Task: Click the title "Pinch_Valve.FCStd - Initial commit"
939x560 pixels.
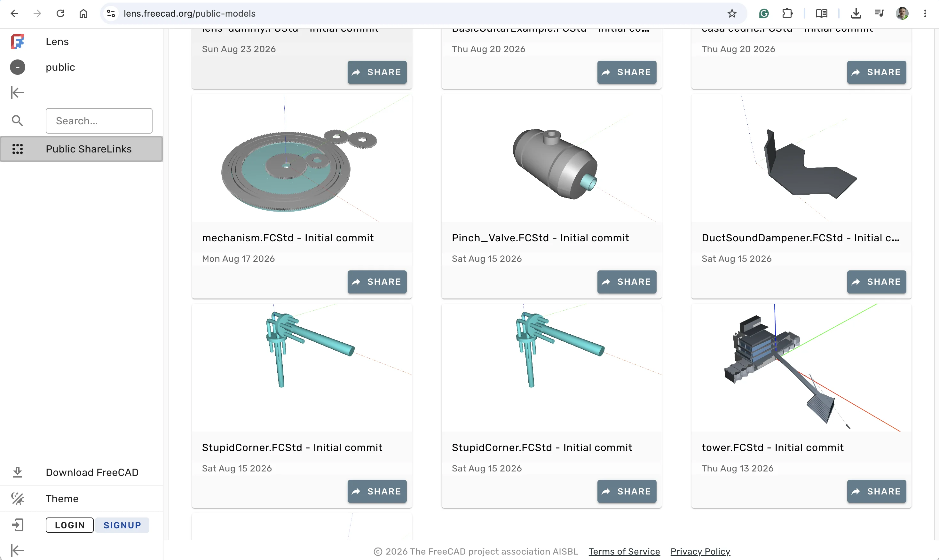Action: 540,238
